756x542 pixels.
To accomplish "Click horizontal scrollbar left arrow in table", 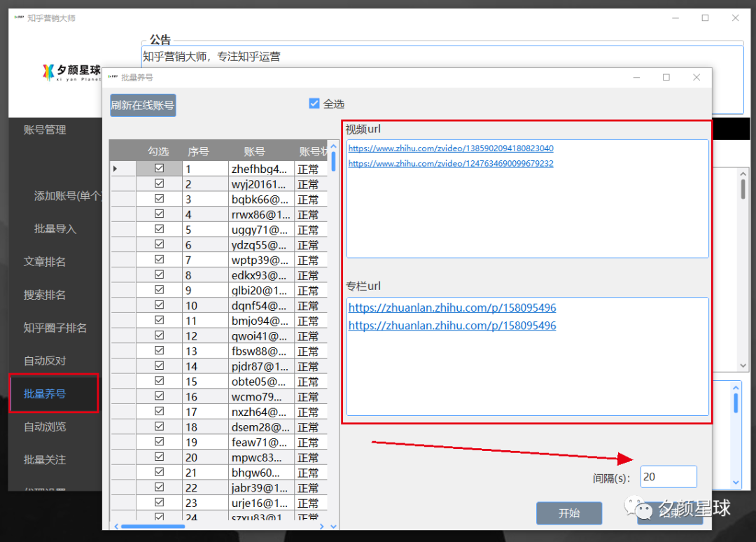I will click(x=116, y=527).
